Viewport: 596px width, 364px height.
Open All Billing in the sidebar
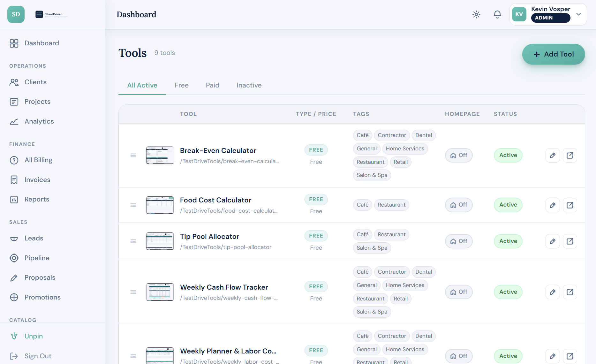point(52,160)
